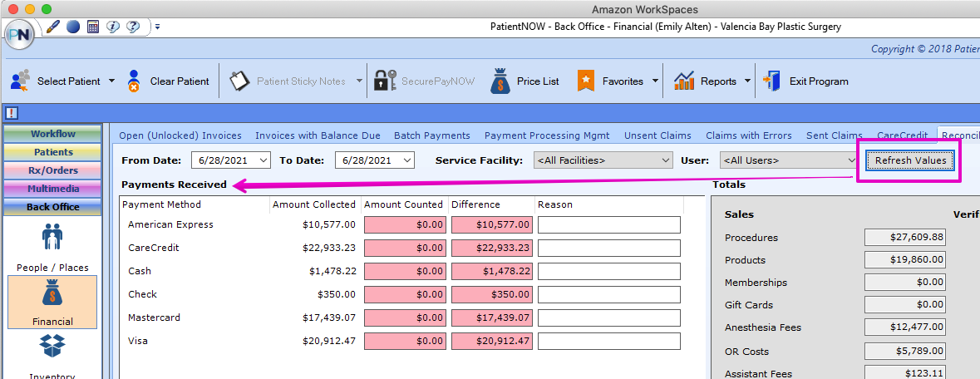Click the Inventory boxes icon

tap(52, 347)
